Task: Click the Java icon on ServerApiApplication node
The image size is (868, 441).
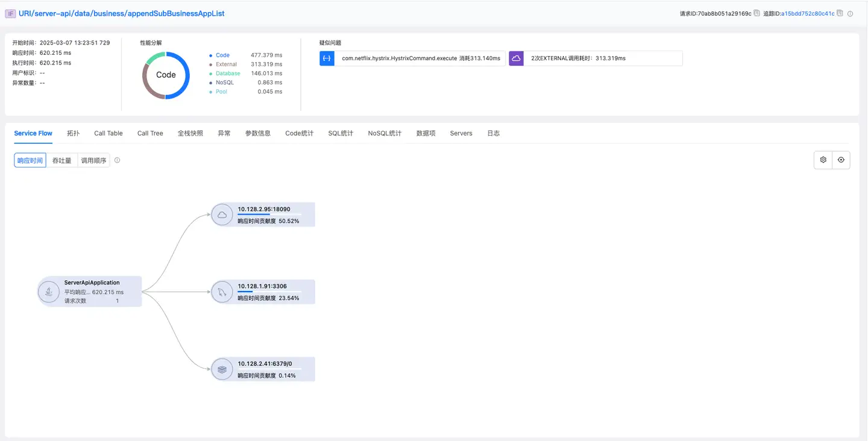Action: click(48, 292)
